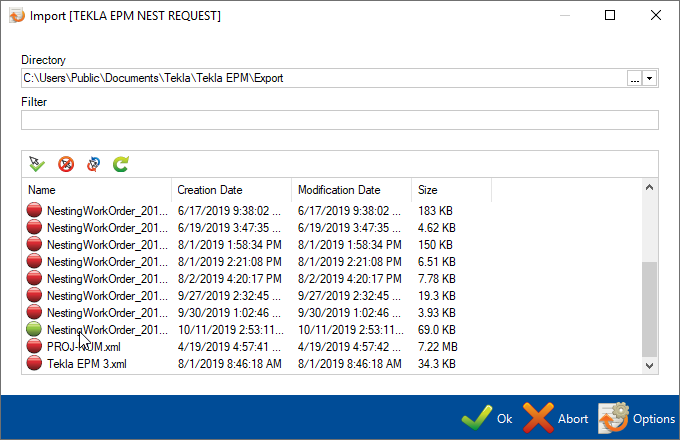
Task: Click the red status icon beside Tekla EPM 3.xml
Action: tap(34, 363)
